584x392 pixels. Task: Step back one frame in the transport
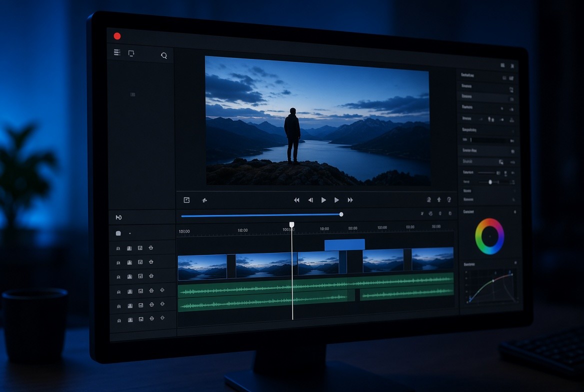click(310, 200)
